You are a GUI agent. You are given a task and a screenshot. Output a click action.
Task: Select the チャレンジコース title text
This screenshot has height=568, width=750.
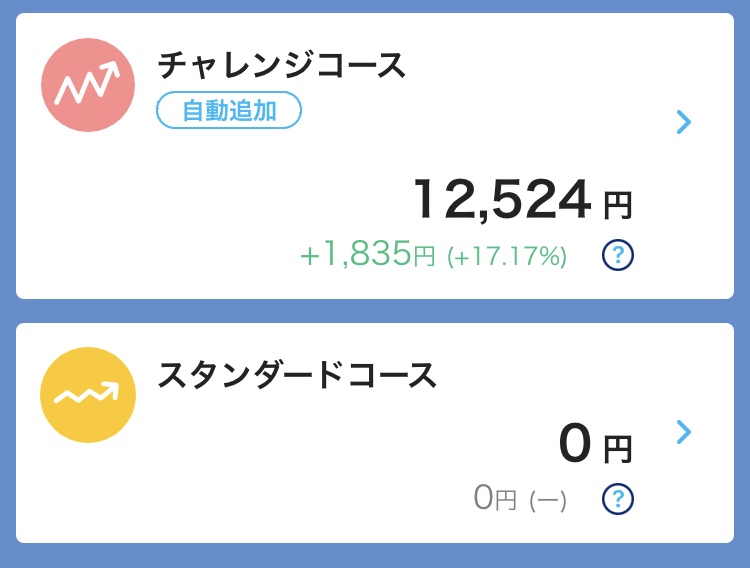click(x=282, y=66)
